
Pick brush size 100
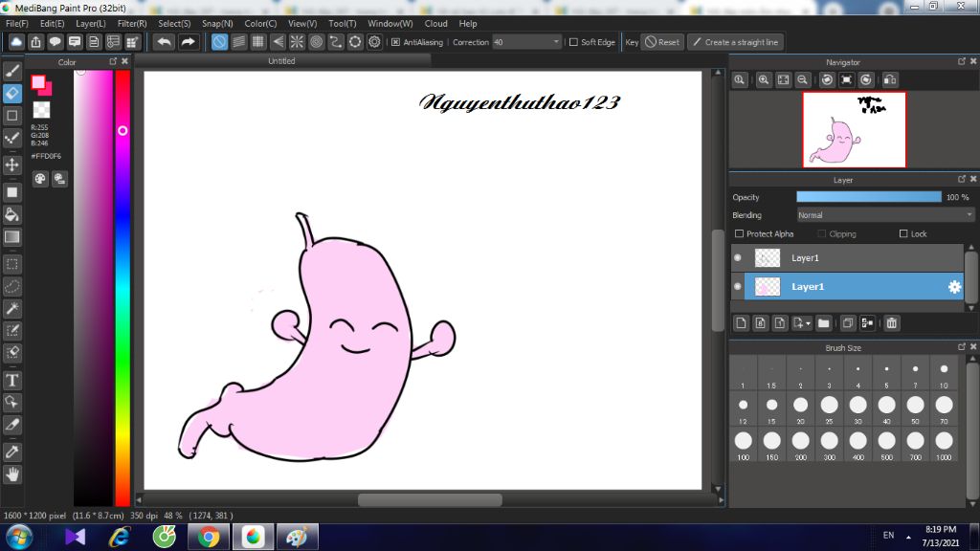click(743, 445)
